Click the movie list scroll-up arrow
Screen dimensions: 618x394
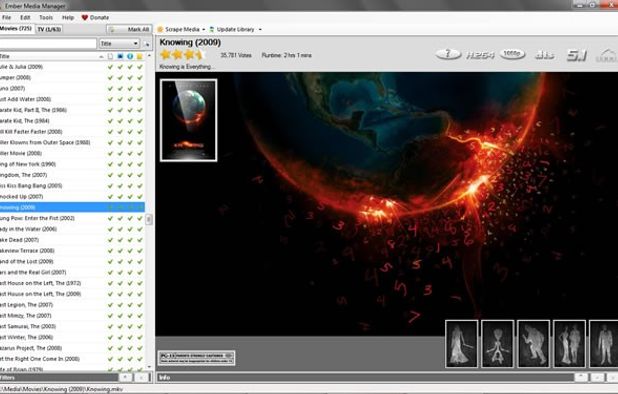coord(149,56)
